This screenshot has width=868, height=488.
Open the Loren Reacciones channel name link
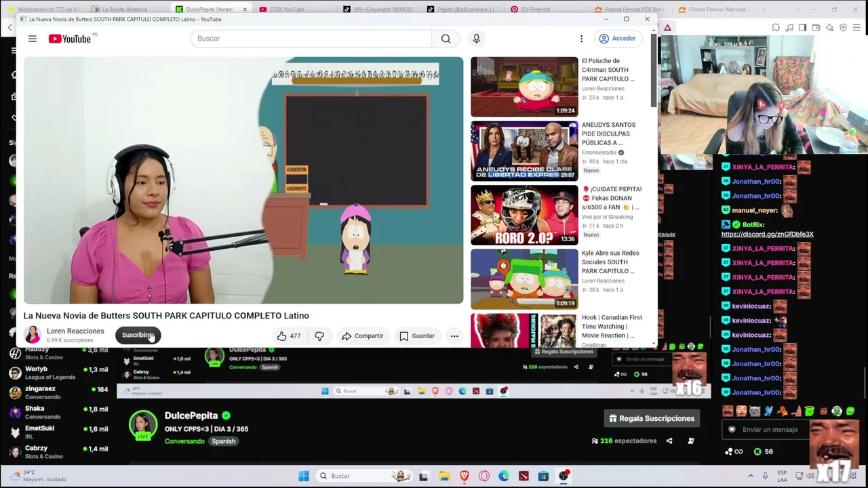pos(75,331)
